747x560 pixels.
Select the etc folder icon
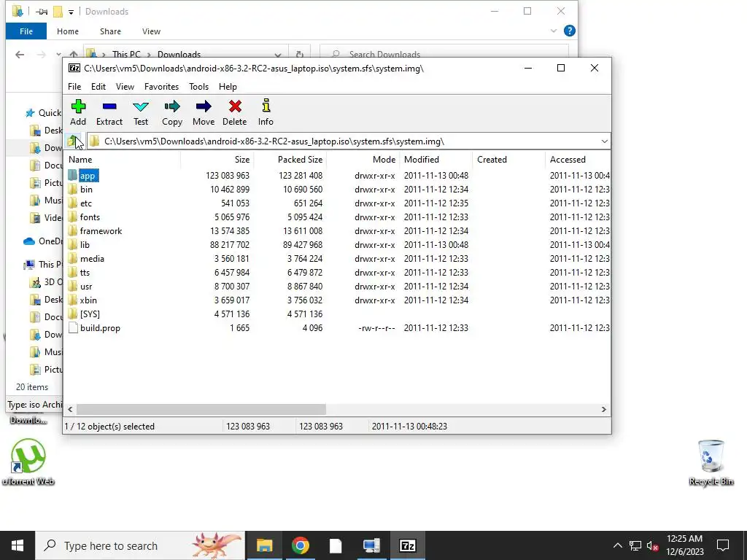pyautogui.click(x=72, y=203)
